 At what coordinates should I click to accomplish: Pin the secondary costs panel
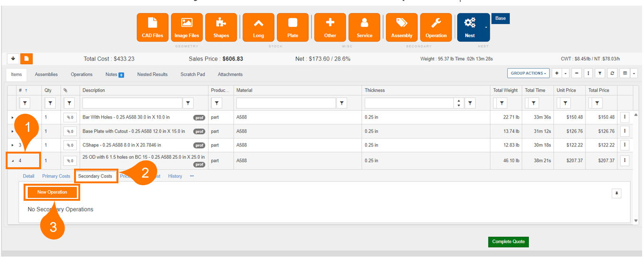click(616, 193)
